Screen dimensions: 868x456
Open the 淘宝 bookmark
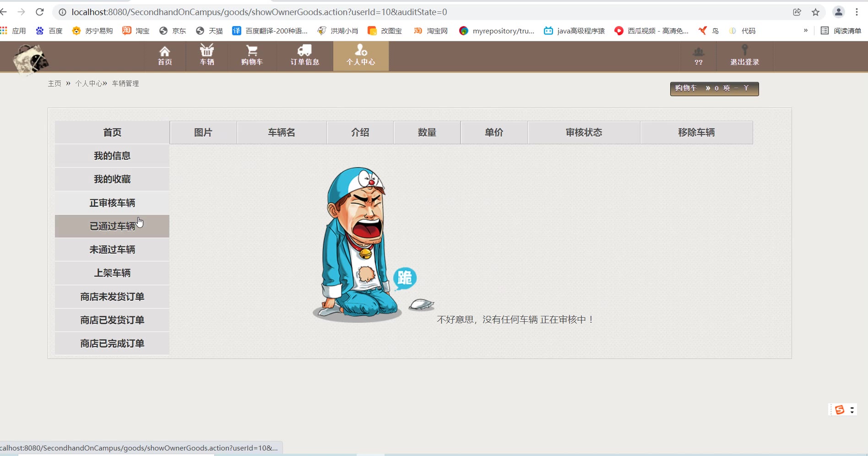pos(136,31)
